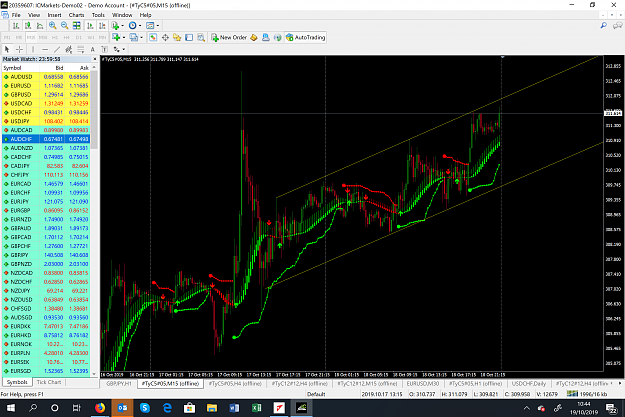
Task: Zoom out on the chart
Action: pyautogui.click(x=65, y=26)
